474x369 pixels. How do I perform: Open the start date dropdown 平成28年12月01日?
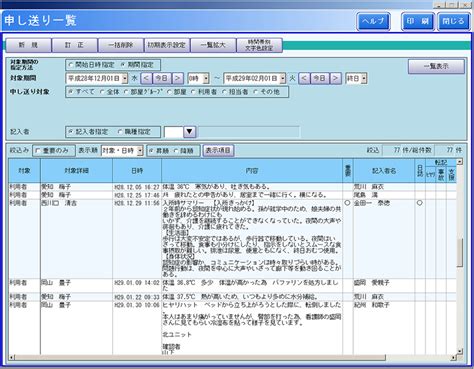[125, 79]
